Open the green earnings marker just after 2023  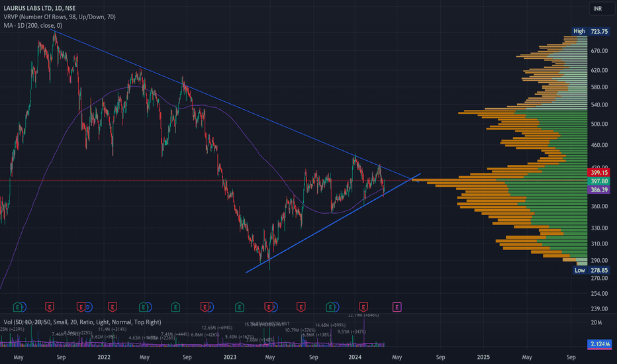(x=239, y=306)
